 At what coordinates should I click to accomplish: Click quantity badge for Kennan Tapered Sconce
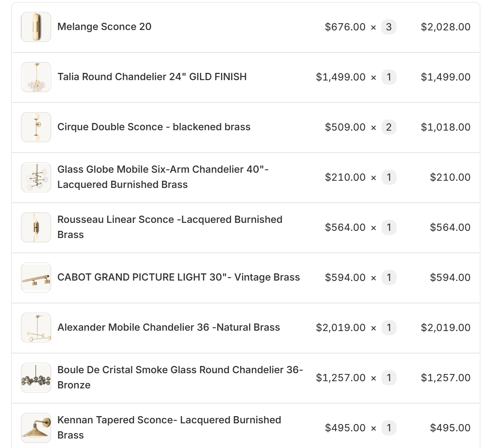click(x=389, y=428)
